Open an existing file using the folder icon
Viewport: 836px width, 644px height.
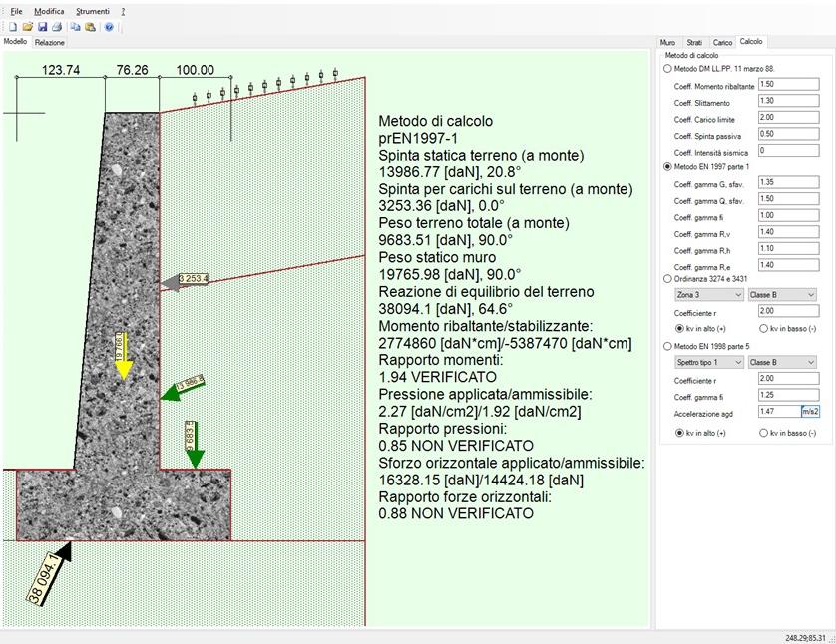[x=30, y=27]
